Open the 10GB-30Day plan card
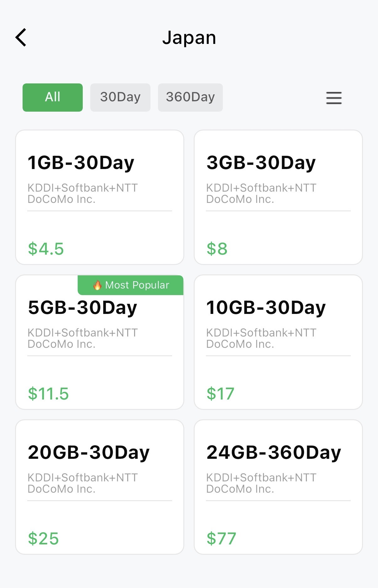This screenshot has height=588, width=378. click(278, 342)
